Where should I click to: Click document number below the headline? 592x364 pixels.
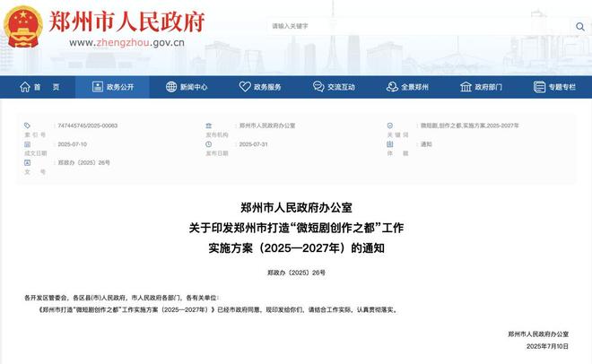click(296, 273)
